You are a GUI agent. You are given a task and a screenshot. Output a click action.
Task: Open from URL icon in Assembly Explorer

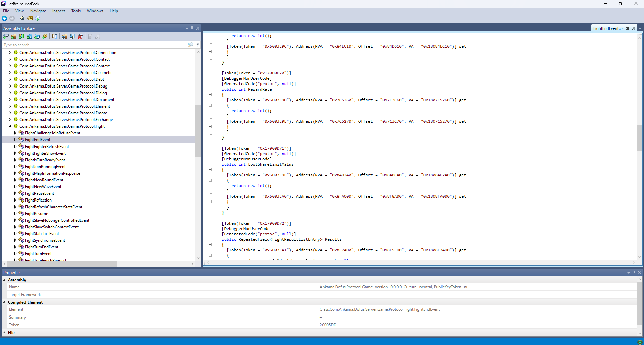(6, 36)
